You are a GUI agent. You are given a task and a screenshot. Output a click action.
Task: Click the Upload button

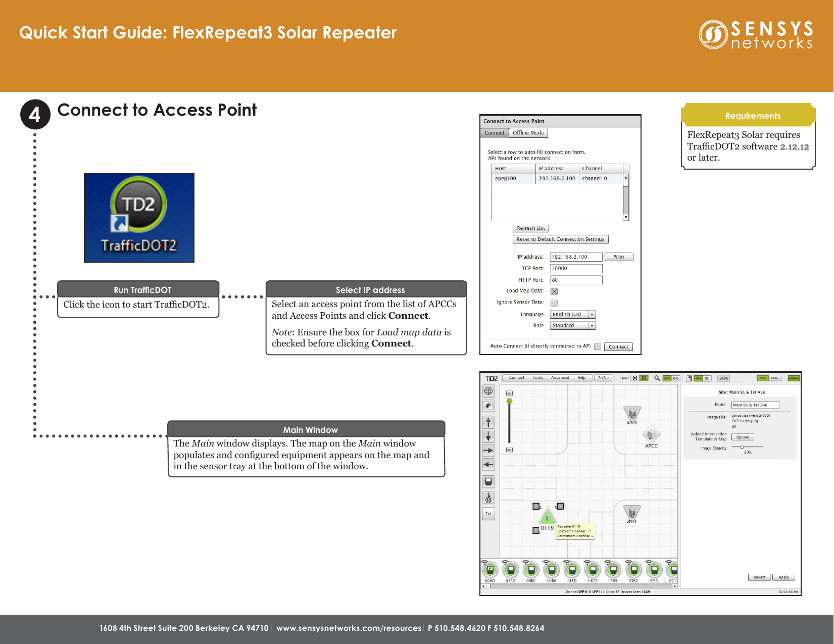pyautogui.click(x=743, y=437)
